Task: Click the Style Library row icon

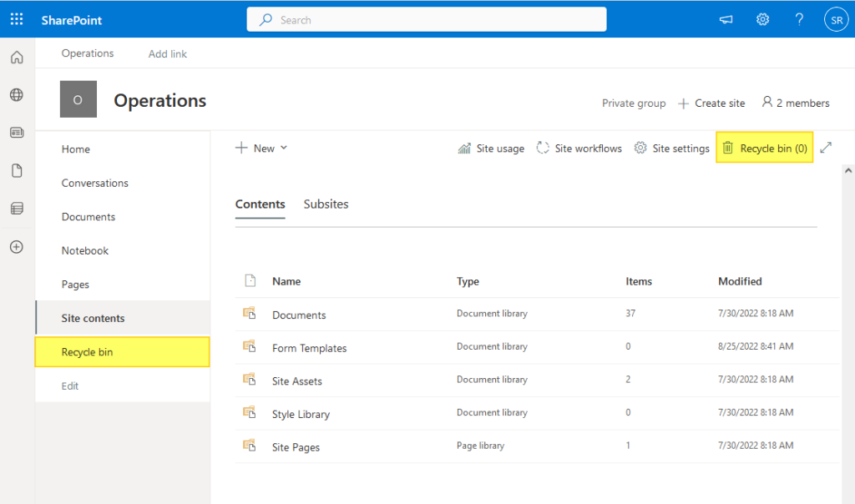Action: coord(249,412)
